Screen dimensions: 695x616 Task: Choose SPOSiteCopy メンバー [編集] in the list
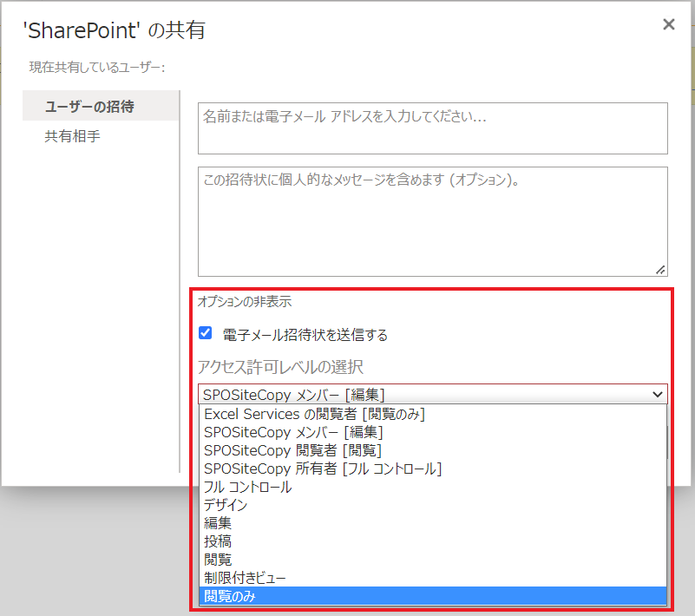pyautogui.click(x=433, y=433)
